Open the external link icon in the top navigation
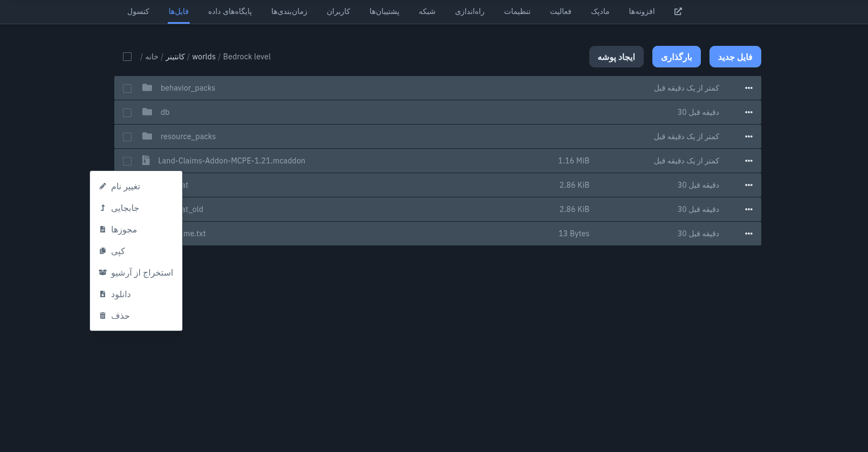This screenshot has height=452, width=868. coord(678,11)
